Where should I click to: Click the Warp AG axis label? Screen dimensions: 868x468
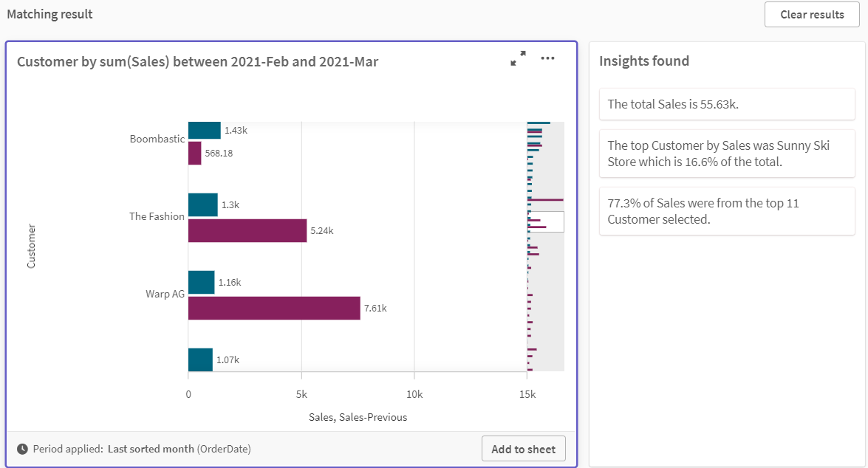165,294
